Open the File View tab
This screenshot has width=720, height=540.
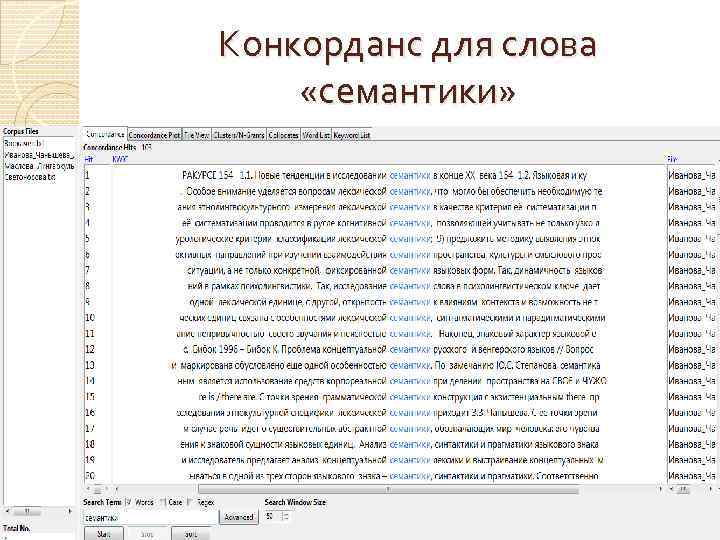point(197,135)
